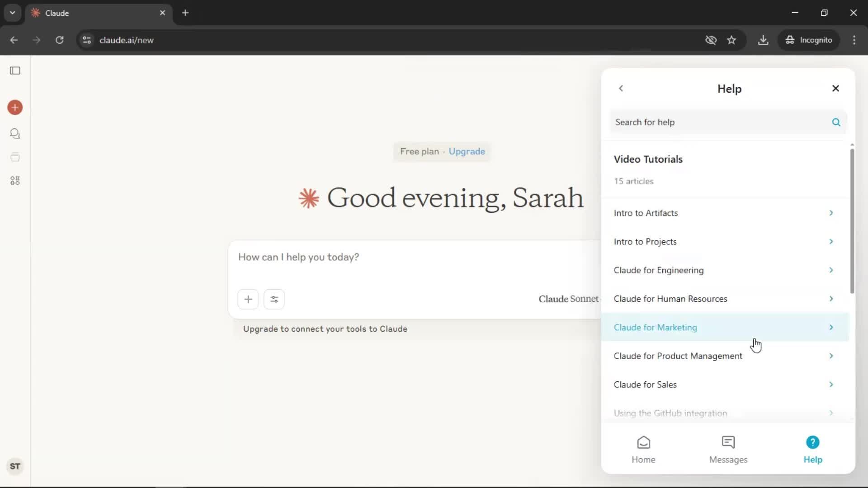Open the Chats history icon in the sidebar
The height and width of the screenshot is (488, 868).
(x=15, y=134)
